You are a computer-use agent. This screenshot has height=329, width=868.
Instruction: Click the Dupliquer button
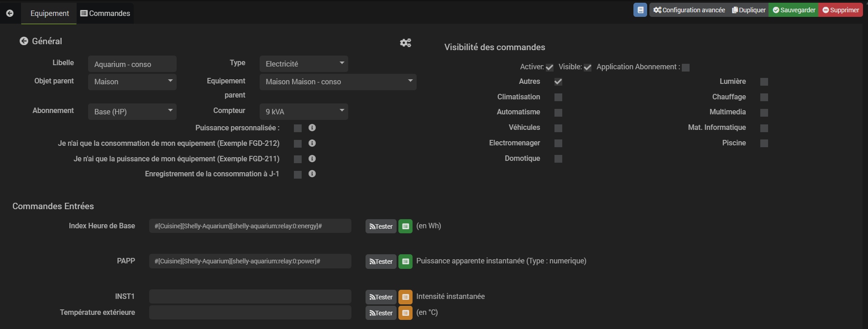[x=748, y=10]
